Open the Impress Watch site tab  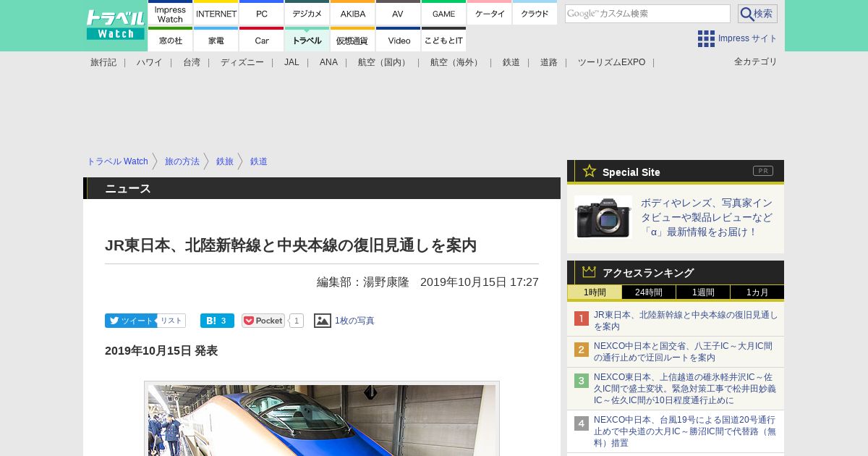tap(171, 14)
